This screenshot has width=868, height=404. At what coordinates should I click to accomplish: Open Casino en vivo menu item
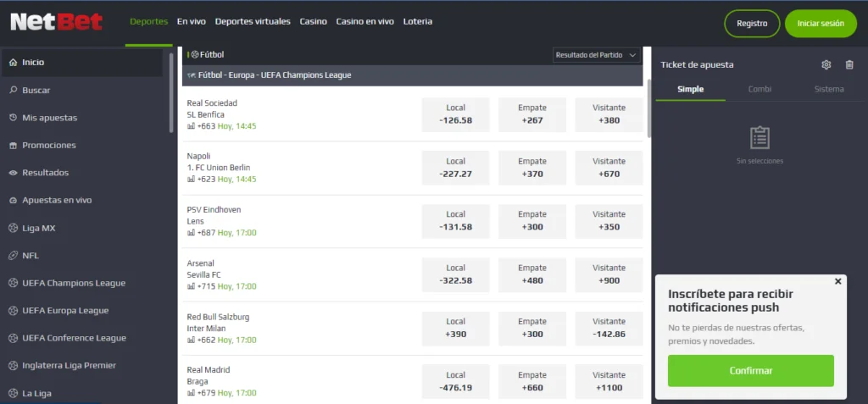tap(364, 21)
